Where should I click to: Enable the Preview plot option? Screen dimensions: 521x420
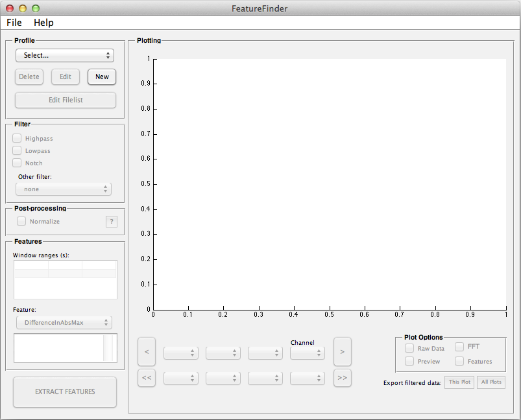[409, 361]
